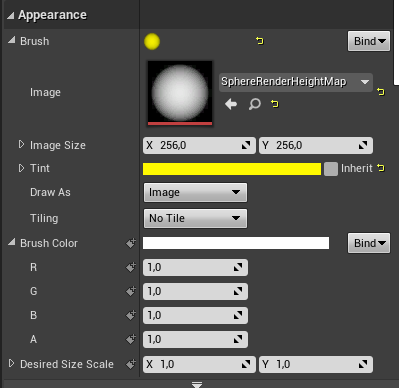Collapse the Appearance section
Image resolution: width=399 pixels, height=388 pixels.
coord(11,15)
